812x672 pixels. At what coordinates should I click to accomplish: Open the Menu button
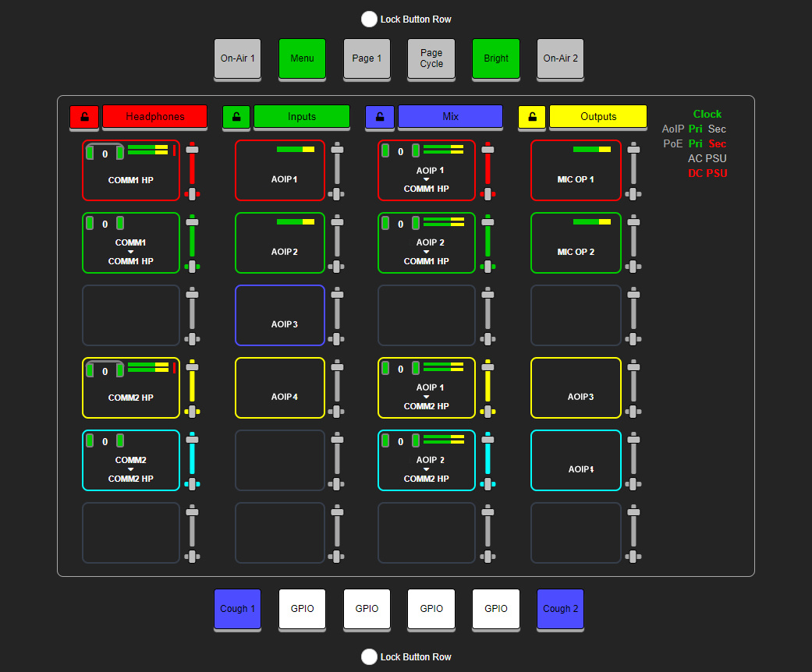tap(302, 58)
